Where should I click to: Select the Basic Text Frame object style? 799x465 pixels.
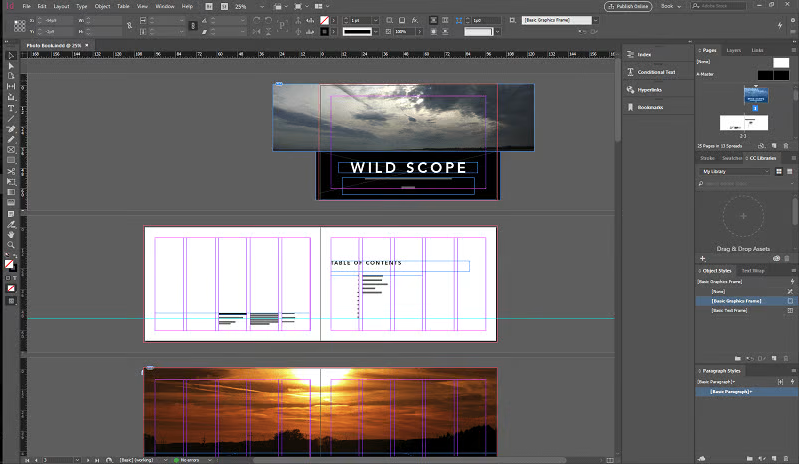click(730, 310)
